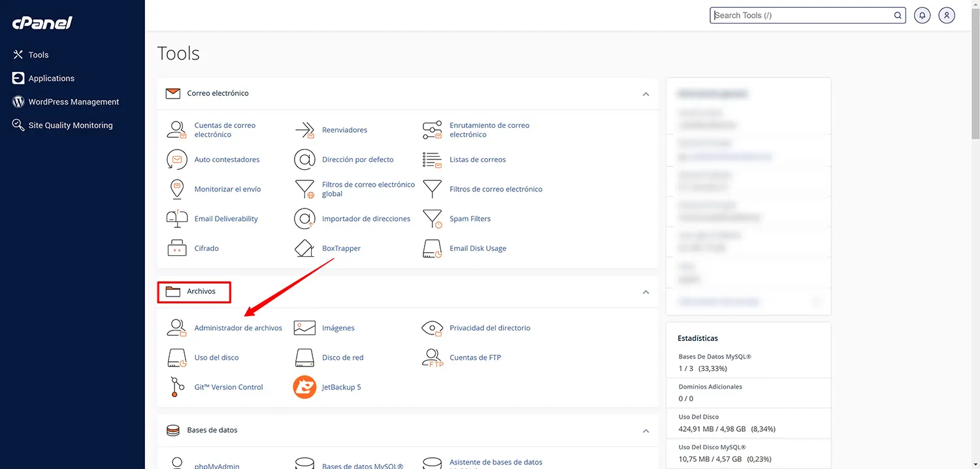Open the Cifrado encryption tool
The image size is (980, 469).
tap(205, 248)
